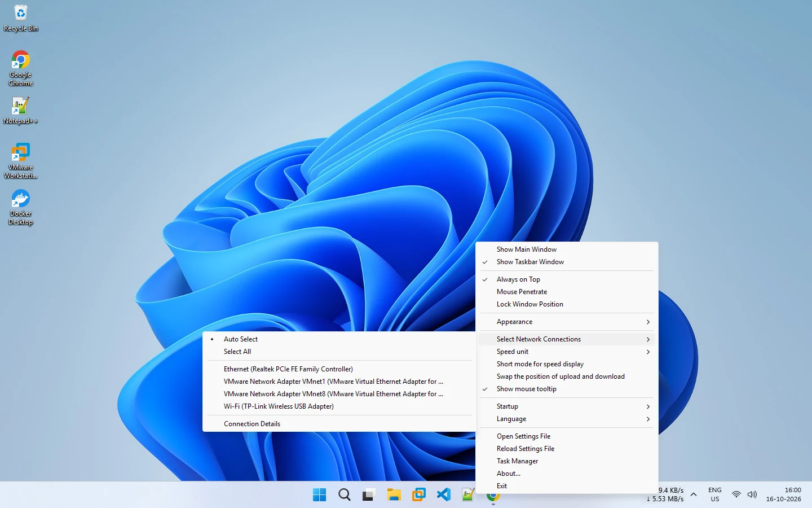The height and width of the screenshot is (508, 812).
Task: Expand the Language submenu
Action: point(567,419)
